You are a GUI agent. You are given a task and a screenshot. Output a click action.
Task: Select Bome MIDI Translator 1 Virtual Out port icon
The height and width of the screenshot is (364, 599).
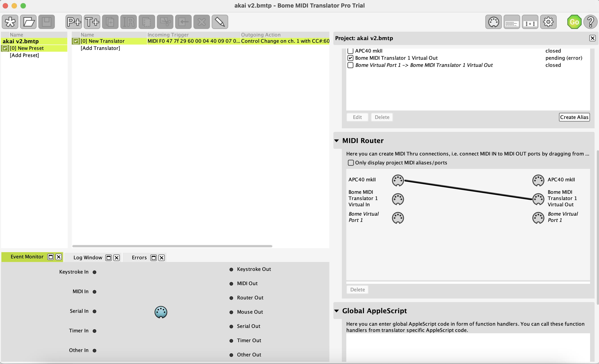click(x=538, y=199)
